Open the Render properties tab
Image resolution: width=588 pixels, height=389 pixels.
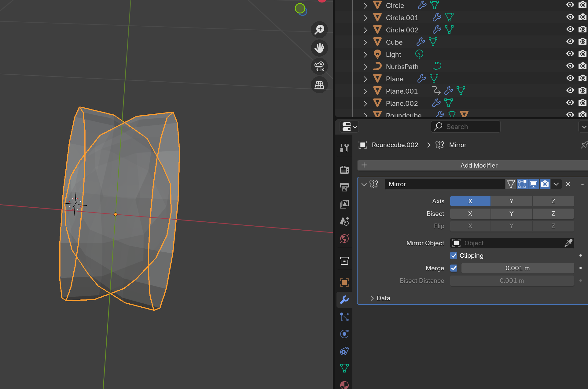tap(344, 169)
